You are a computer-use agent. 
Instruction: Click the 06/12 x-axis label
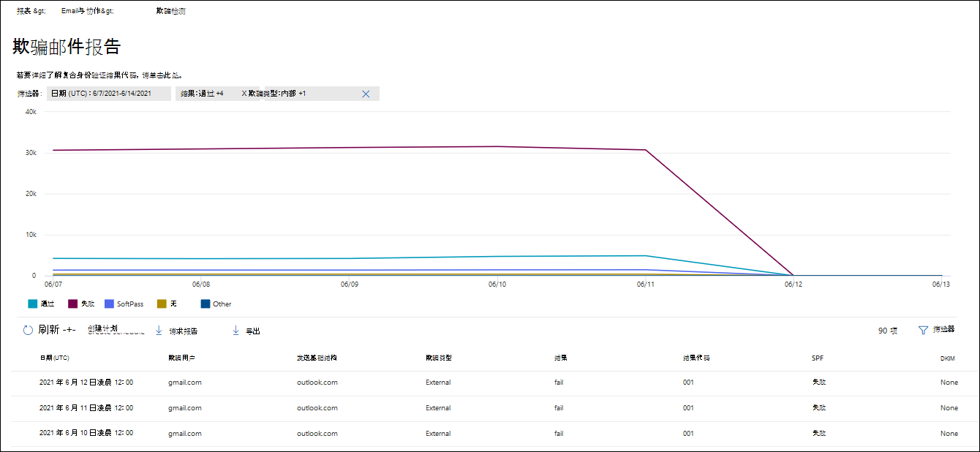click(794, 284)
